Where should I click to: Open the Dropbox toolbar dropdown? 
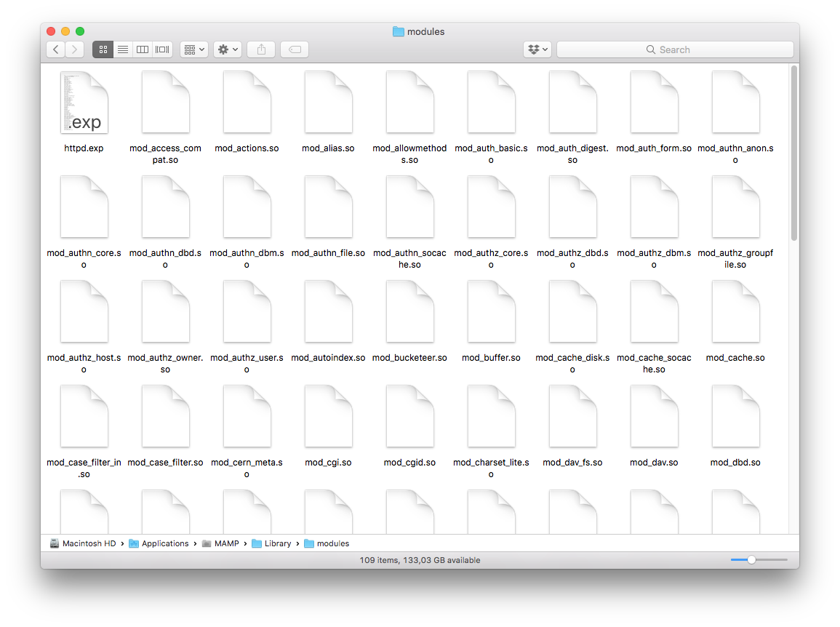(537, 49)
